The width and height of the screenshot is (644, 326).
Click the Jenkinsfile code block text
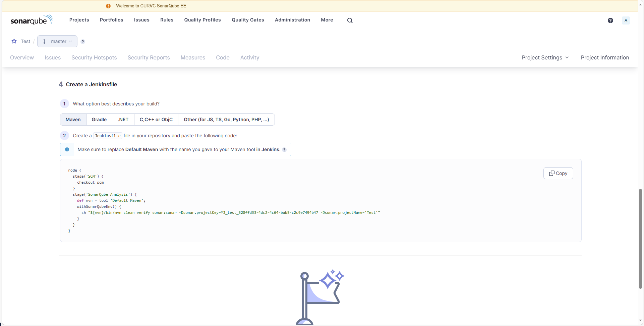click(x=224, y=200)
